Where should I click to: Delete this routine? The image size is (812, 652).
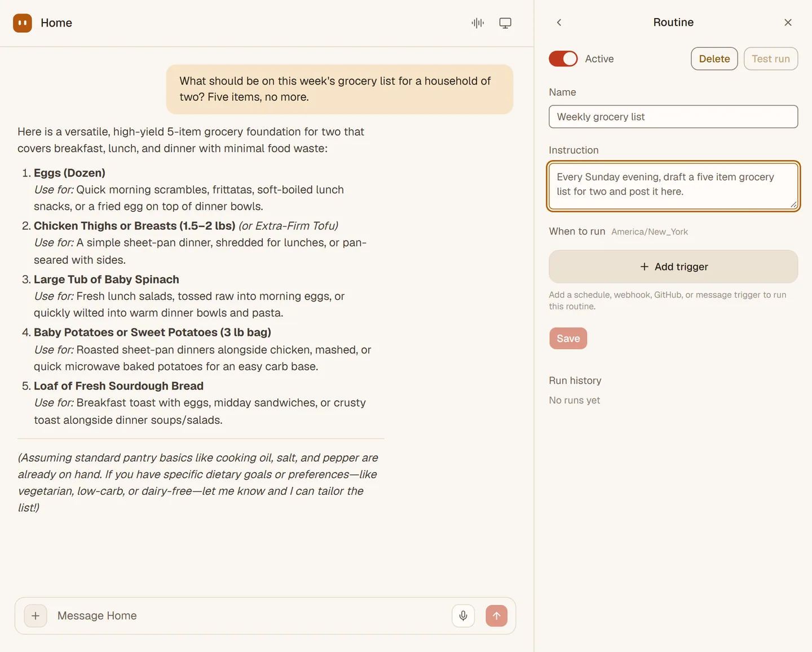pos(714,59)
